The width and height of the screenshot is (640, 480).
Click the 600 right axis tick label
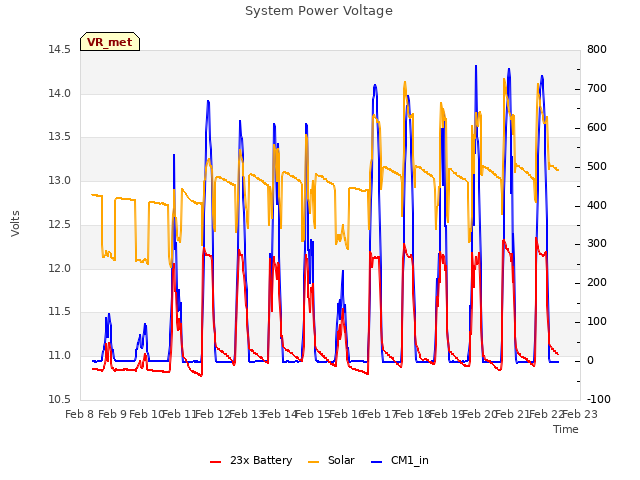pos(597,127)
